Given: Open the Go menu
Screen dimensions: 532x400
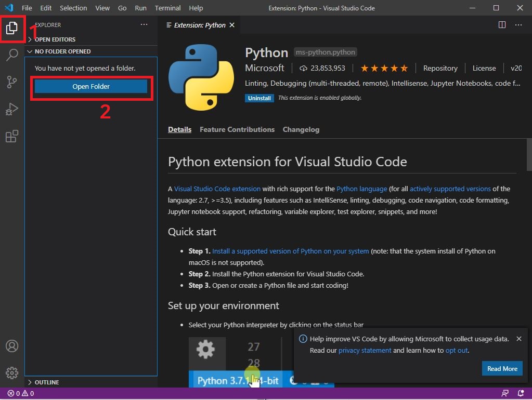Looking at the screenshot, I should pyautogui.click(x=122, y=8).
